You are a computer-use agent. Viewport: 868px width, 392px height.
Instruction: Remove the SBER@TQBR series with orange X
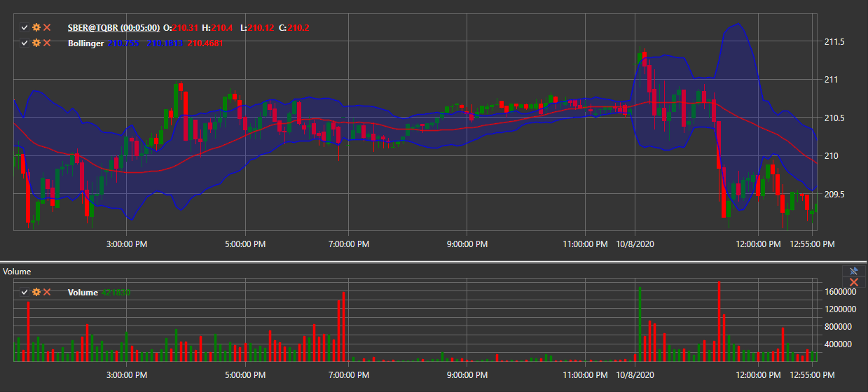47,27
